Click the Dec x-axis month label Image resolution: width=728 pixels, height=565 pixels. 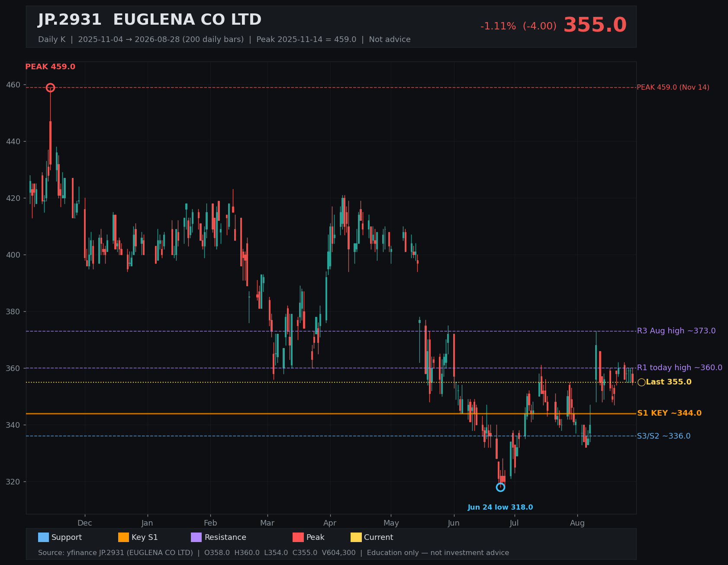[x=85, y=523]
